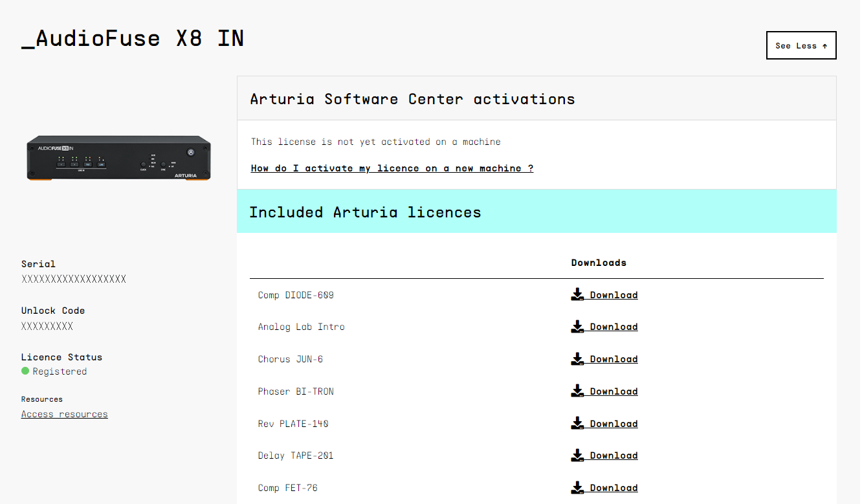The image size is (862, 504).
Task: Select the Phaser BI-TRON licence name
Action: 296,391
